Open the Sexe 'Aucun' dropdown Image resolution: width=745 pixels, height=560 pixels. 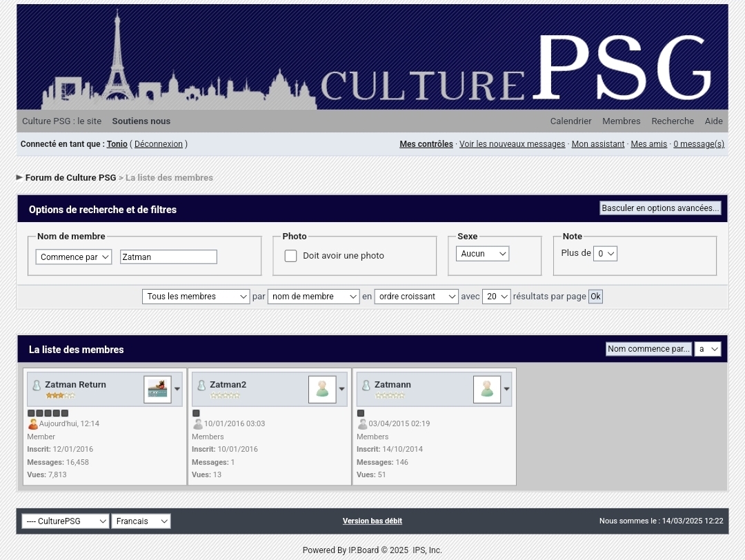(x=482, y=254)
